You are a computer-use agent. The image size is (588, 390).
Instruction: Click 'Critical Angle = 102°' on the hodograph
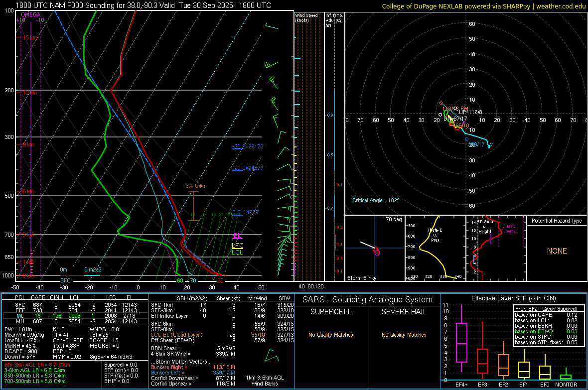(376, 200)
